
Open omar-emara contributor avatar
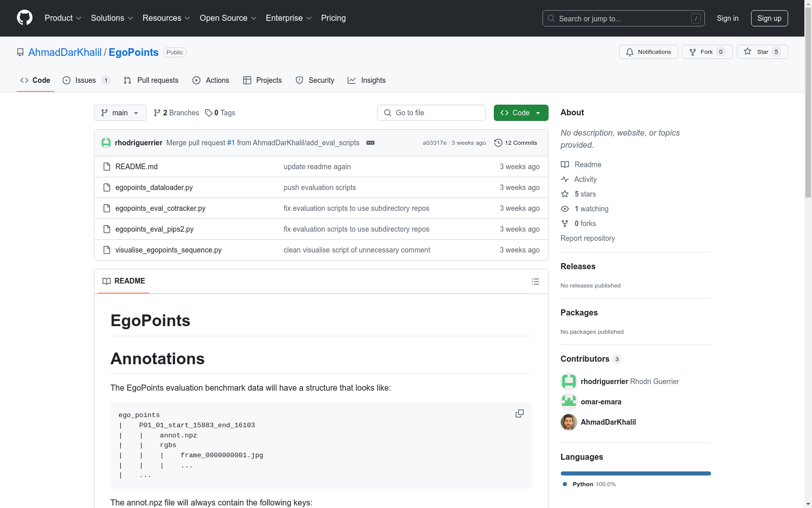[569, 402]
